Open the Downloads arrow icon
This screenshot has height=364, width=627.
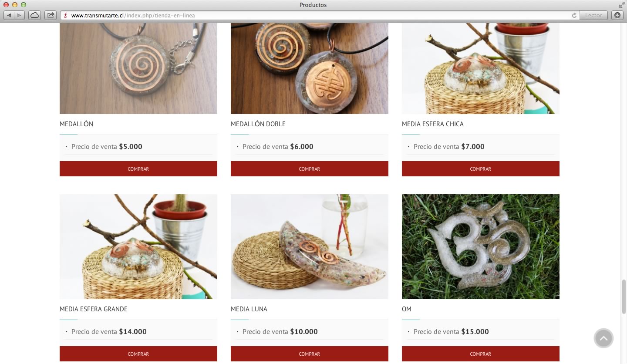pos(617,15)
